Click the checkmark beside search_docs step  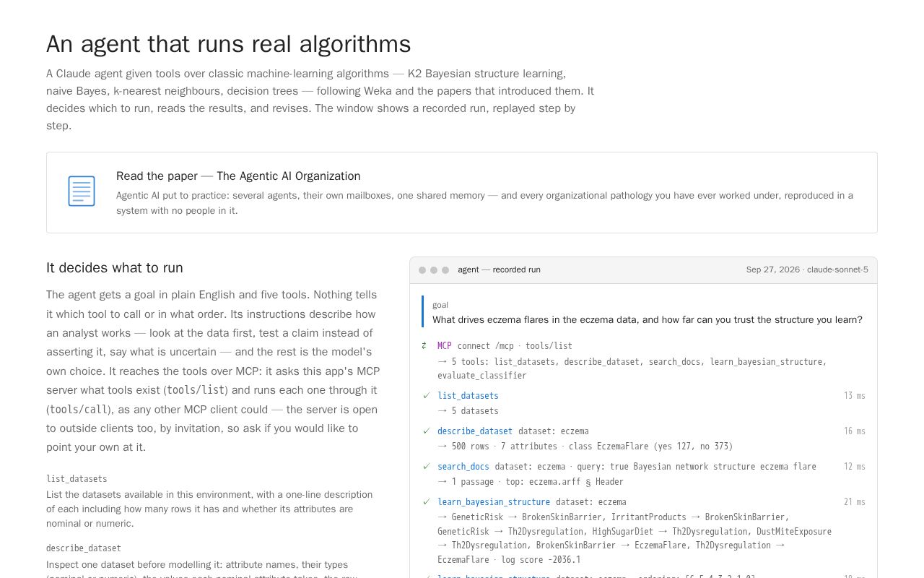point(426,467)
